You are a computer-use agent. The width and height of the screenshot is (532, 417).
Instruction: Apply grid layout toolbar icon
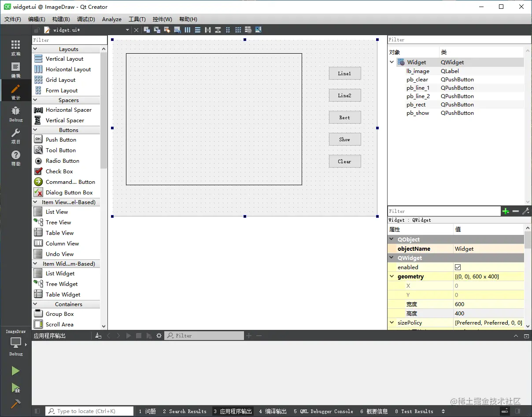click(x=238, y=30)
